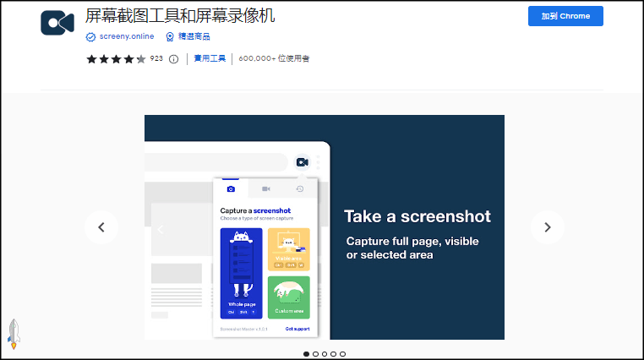Viewport: 644px width, 360px height.
Task: Open the history clock tab icon in popup
Action: click(x=299, y=188)
